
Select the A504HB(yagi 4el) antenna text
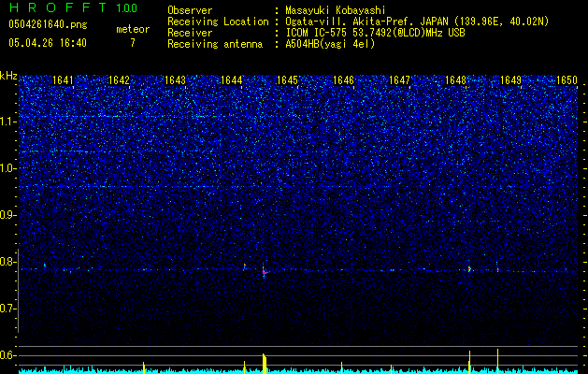[330, 44]
